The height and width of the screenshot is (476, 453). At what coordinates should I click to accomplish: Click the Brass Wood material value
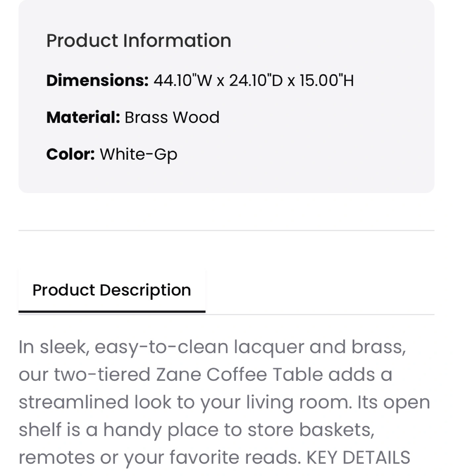pos(172,117)
